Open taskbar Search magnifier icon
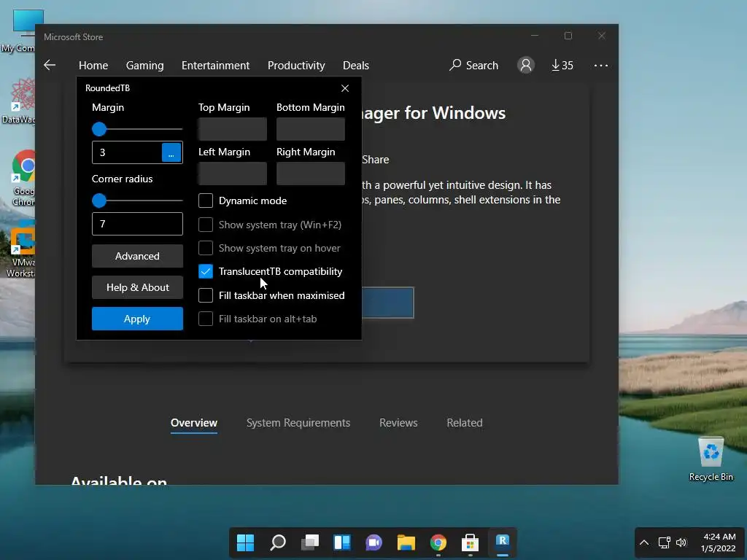The image size is (747, 560). click(278, 542)
